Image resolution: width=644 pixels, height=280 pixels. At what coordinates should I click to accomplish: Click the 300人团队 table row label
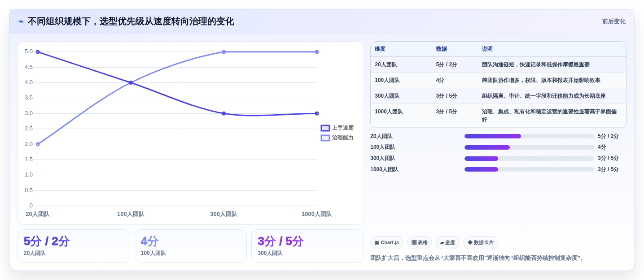tap(387, 96)
